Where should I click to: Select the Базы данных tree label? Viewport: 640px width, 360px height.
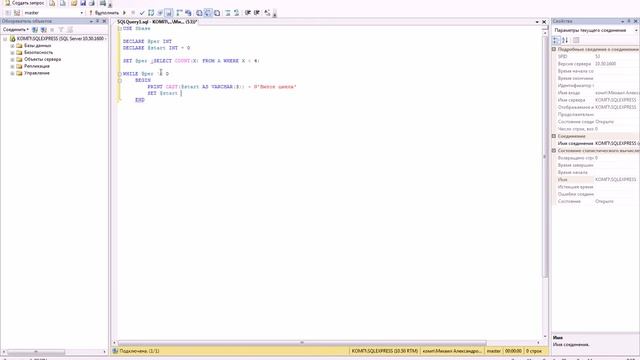[x=38, y=46]
